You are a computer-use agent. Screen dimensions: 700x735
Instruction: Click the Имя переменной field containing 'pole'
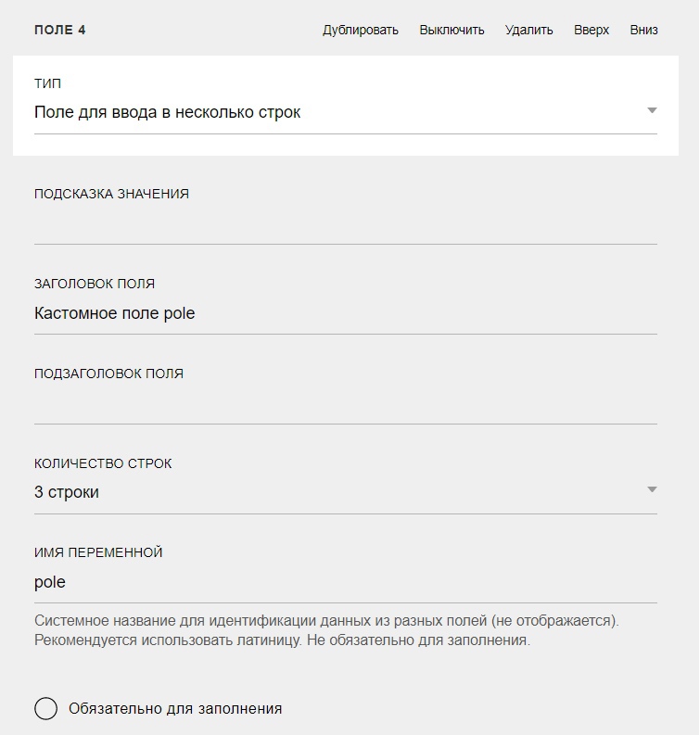(345, 582)
